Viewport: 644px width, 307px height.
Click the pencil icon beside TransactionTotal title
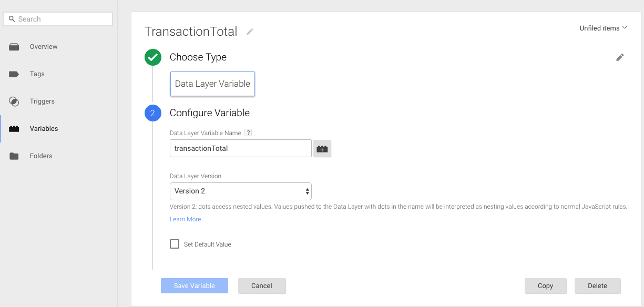click(250, 32)
